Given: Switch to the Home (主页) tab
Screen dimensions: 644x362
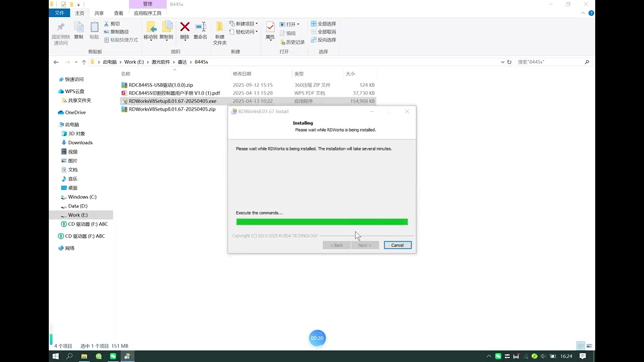Looking at the screenshot, I should [79, 13].
